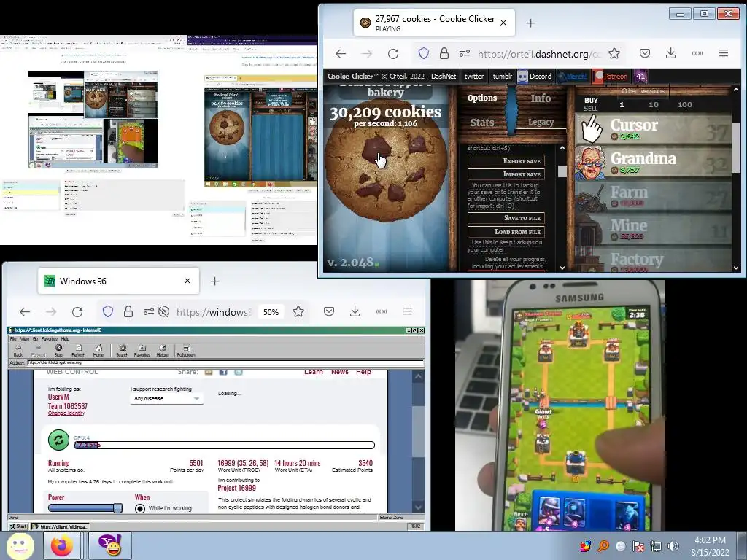Open the Orteil link in Cookie Clicker top bar
This screenshot has height=560, width=747.
click(398, 76)
